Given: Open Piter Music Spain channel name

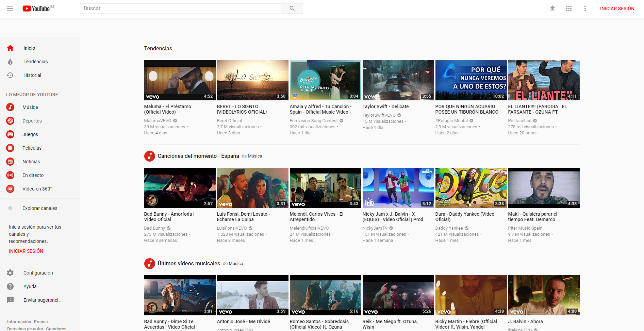Looking at the screenshot, I should tap(525, 228).
